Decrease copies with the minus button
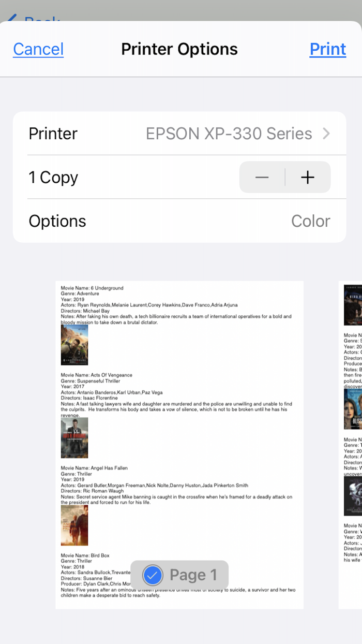Viewport: 362px width, 644px height. (262, 178)
